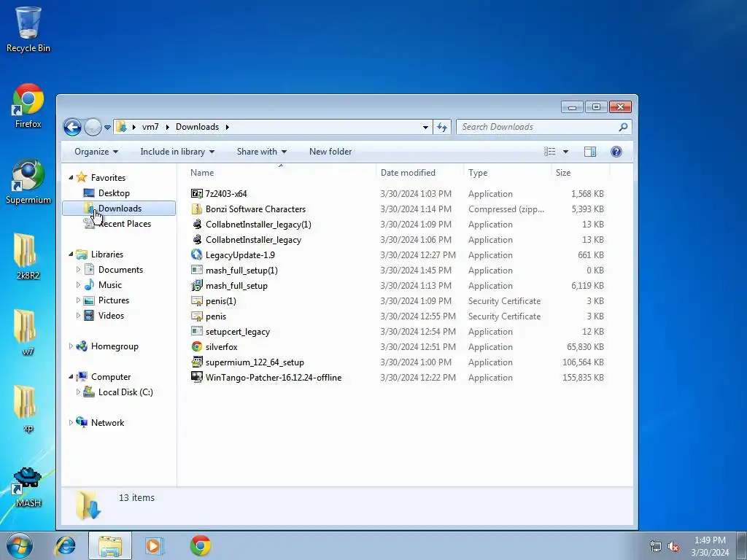Select the 7z2403-x64 file icon

(197, 193)
